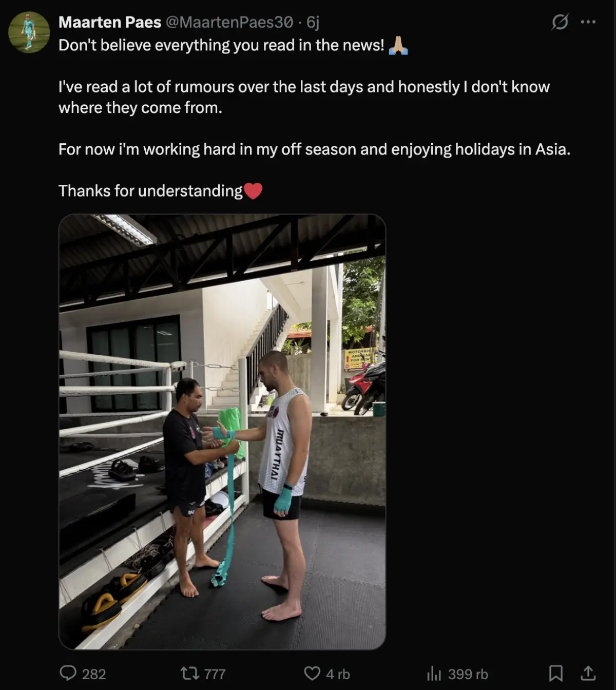
Task: Open the post via the 6j timestamp
Action: click(x=313, y=22)
